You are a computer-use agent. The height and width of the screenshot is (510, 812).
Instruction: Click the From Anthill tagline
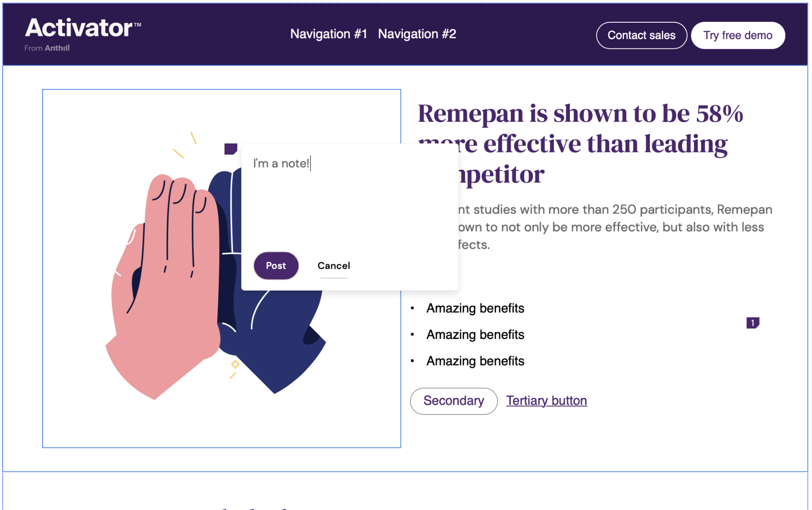[x=47, y=48]
